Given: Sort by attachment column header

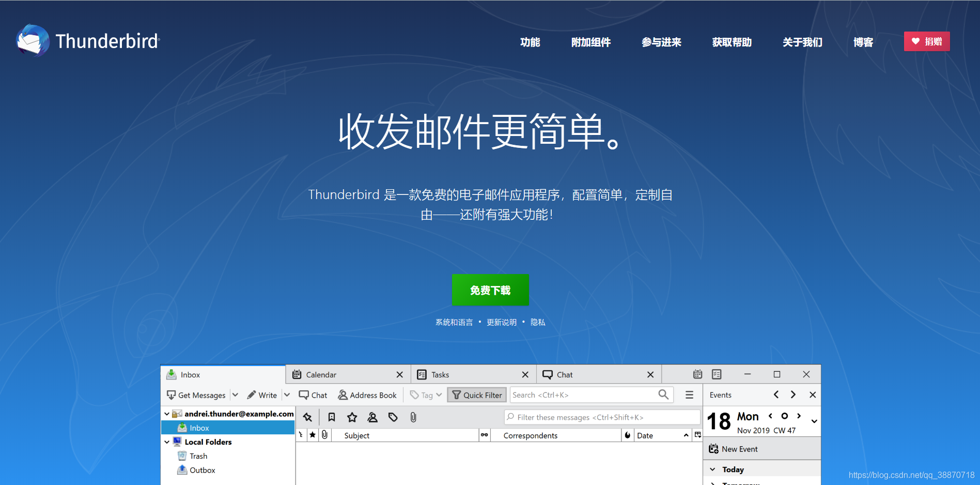Looking at the screenshot, I should click(x=324, y=435).
